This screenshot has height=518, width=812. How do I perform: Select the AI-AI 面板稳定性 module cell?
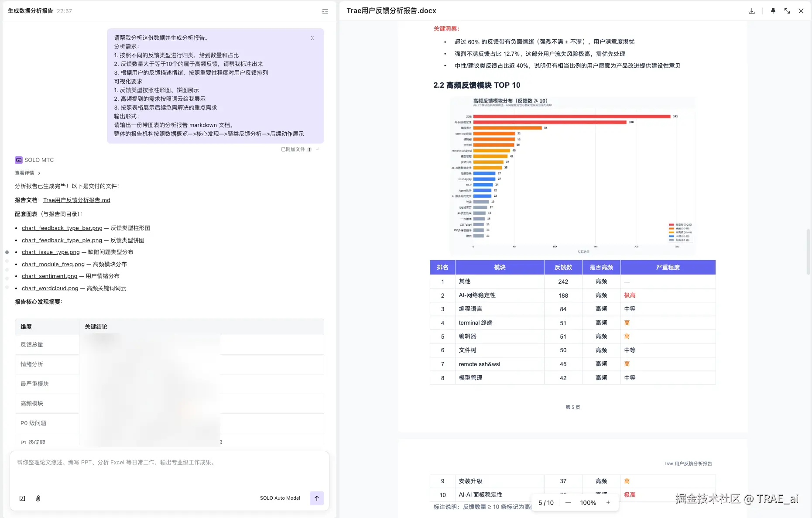coord(500,495)
